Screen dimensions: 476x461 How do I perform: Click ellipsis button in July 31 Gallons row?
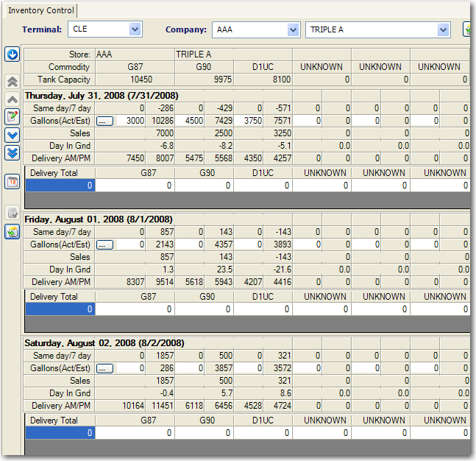[105, 121]
